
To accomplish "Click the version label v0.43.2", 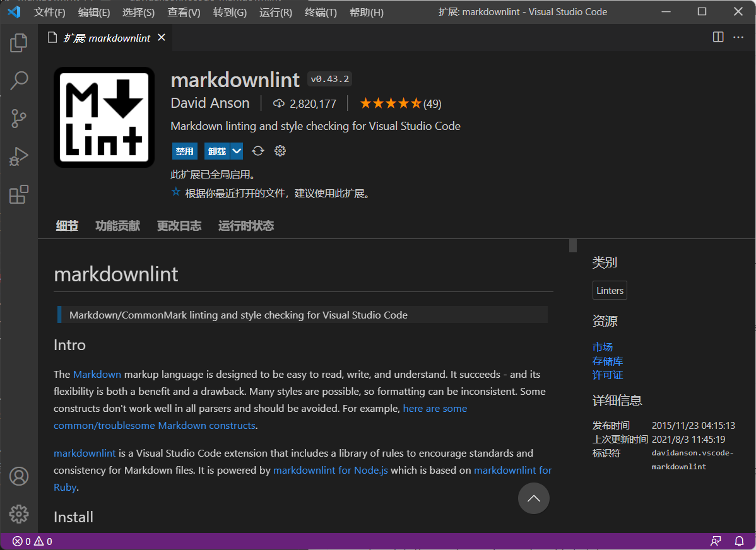I will [x=330, y=79].
